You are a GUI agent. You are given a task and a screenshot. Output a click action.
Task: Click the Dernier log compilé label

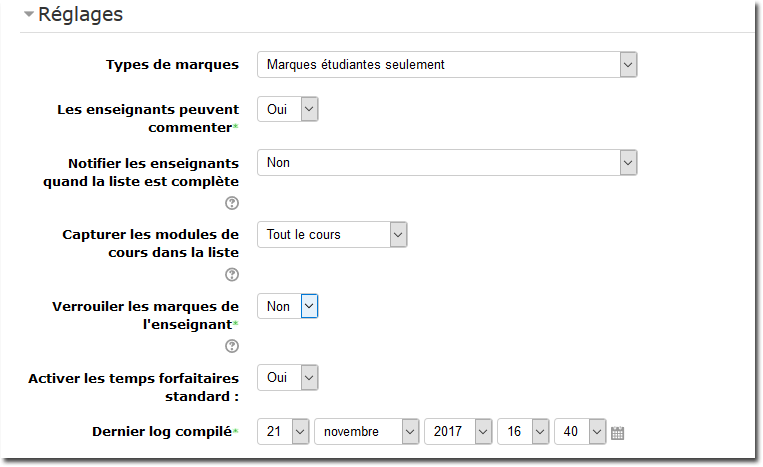[162, 431]
